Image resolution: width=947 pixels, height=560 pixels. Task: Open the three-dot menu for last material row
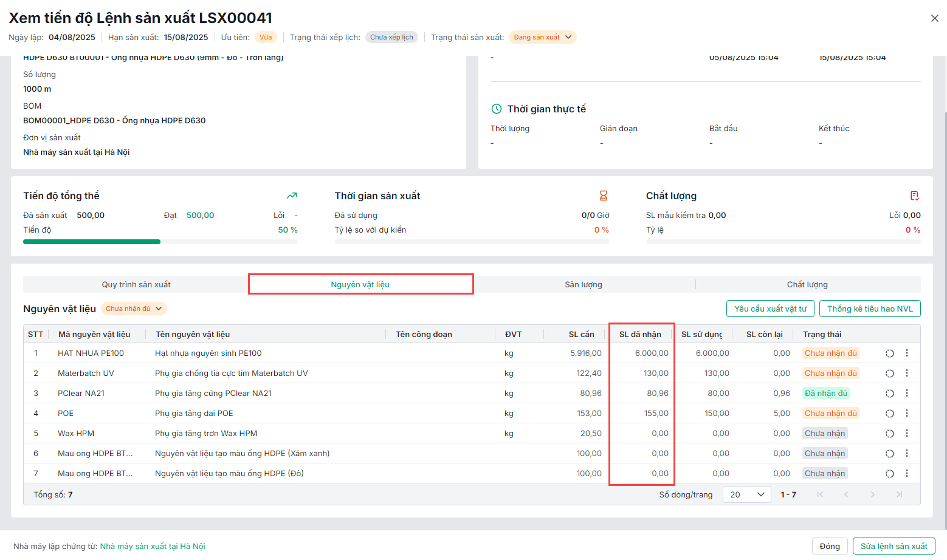(906, 473)
